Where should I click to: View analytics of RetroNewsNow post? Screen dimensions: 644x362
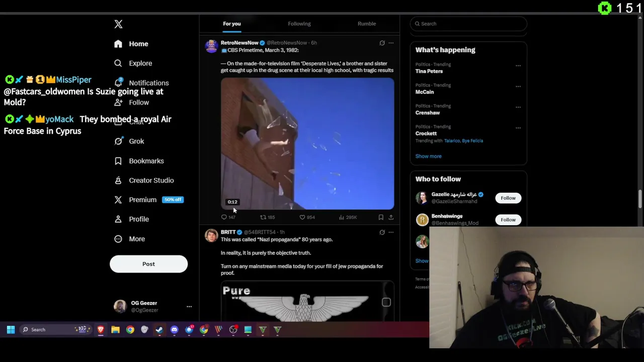(x=348, y=217)
